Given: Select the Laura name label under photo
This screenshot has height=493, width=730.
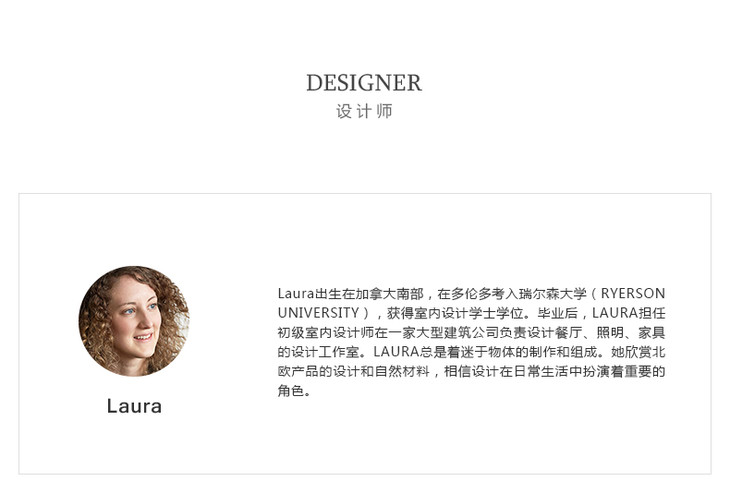Looking at the screenshot, I should 134,406.
